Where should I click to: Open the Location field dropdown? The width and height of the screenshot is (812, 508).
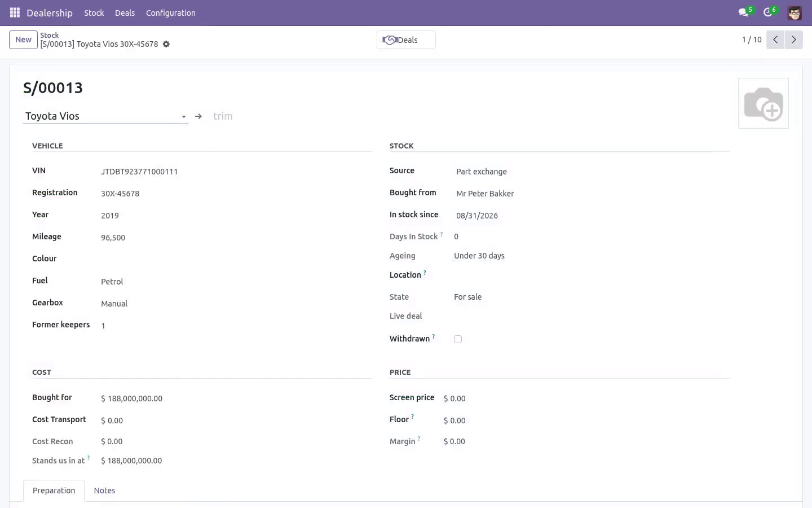click(590, 275)
